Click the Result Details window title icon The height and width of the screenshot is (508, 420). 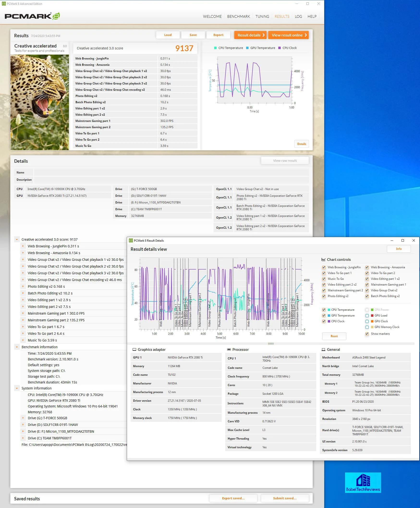coord(131,241)
